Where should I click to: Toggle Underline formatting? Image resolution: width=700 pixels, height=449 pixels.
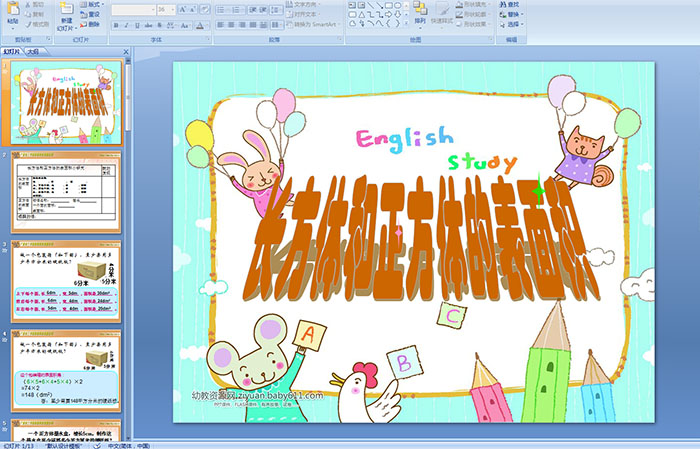coord(137,25)
